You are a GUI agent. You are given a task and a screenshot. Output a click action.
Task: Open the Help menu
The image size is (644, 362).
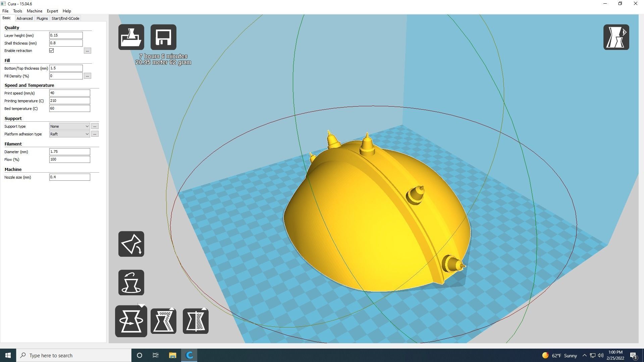67,11
